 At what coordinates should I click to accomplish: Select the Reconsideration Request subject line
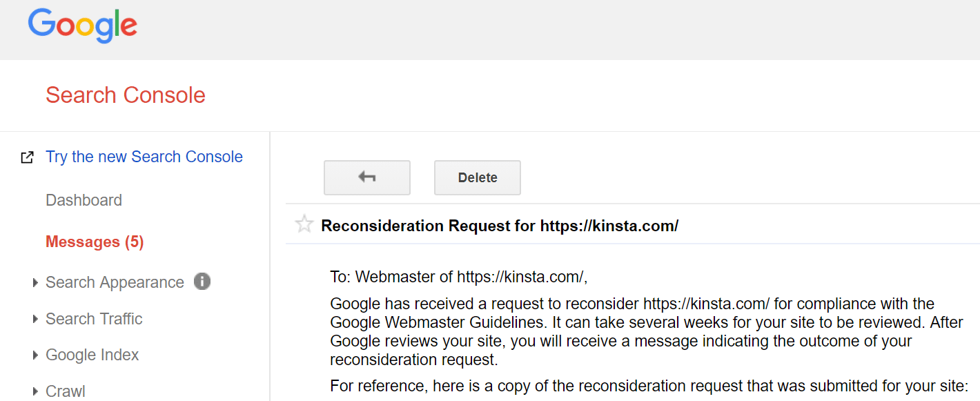click(x=499, y=225)
